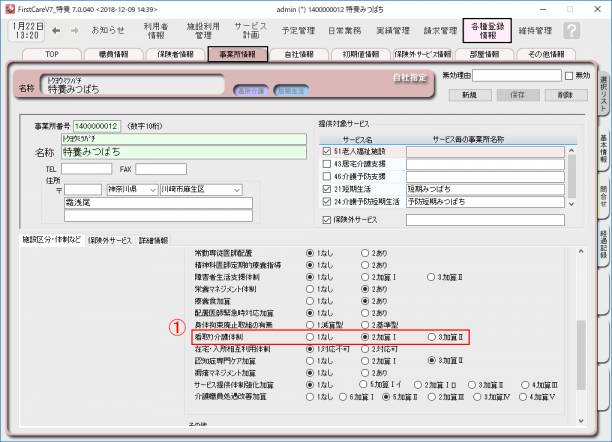This screenshot has height=442, width=612.
Task: Open the 各種登録情報 menu
Action: (486, 30)
